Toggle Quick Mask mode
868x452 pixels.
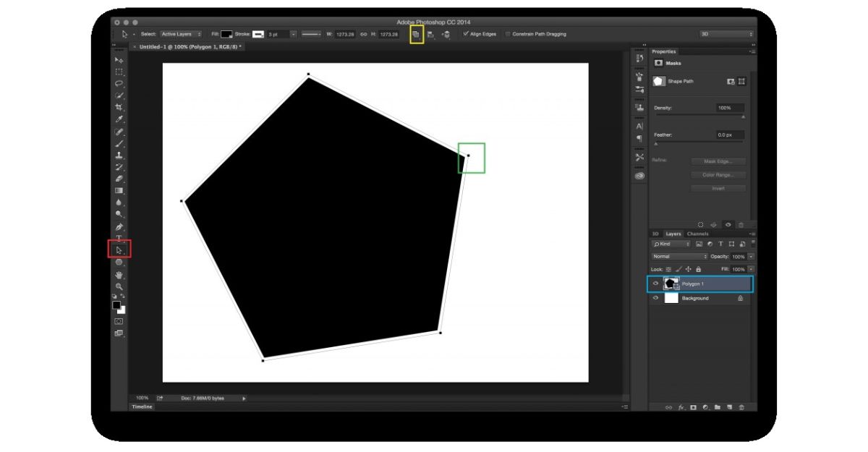(119, 321)
